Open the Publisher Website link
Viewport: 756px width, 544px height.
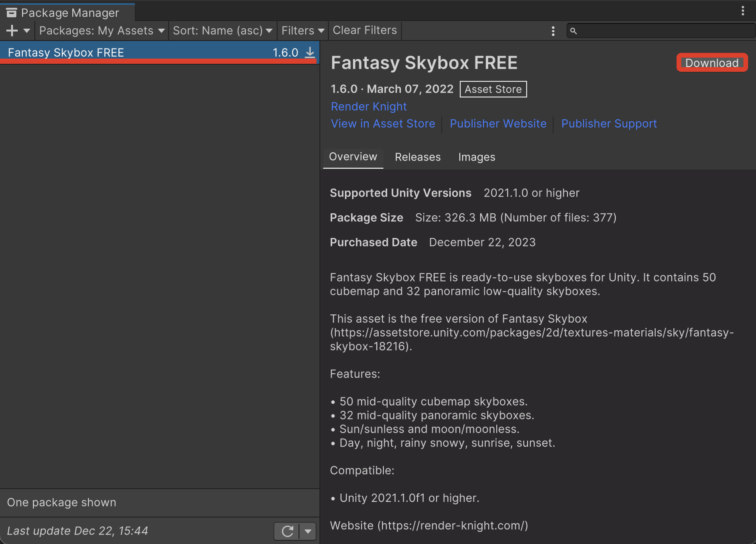point(498,124)
